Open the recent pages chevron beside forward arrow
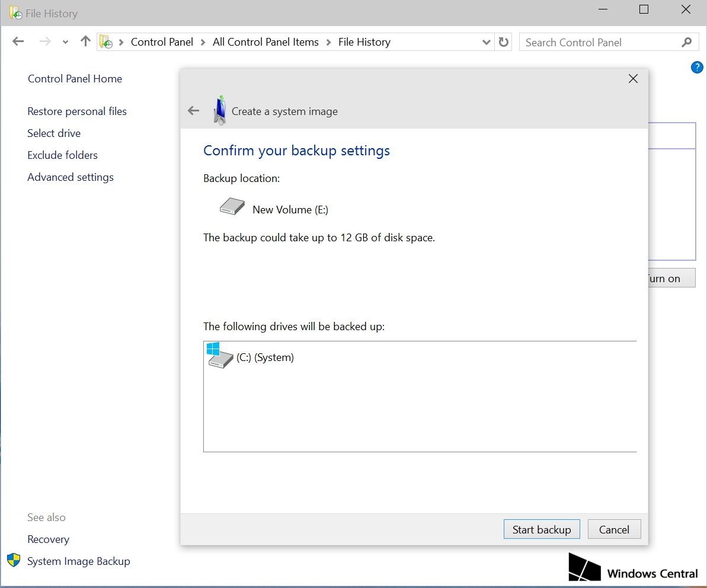 pyautogui.click(x=65, y=41)
